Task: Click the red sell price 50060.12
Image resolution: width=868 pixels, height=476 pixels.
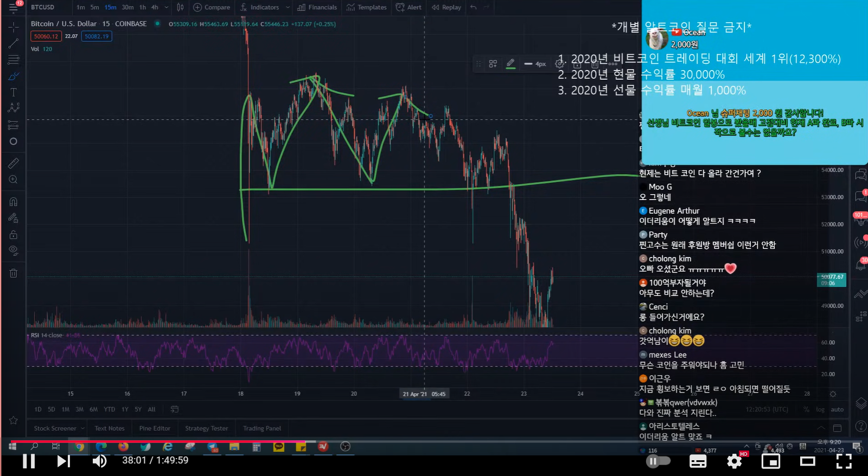Action: [x=46, y=36]
